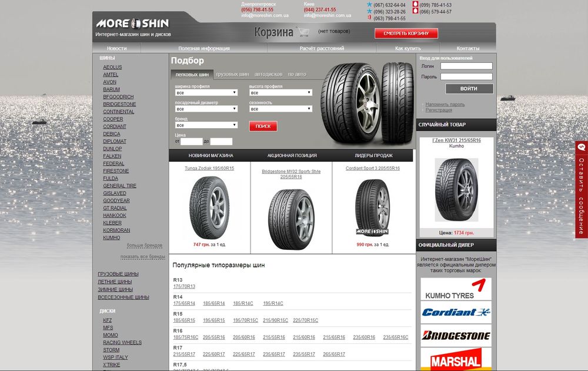Click the shopping cart icon
The height and width of the screenshot is (371, 588).
303,32
